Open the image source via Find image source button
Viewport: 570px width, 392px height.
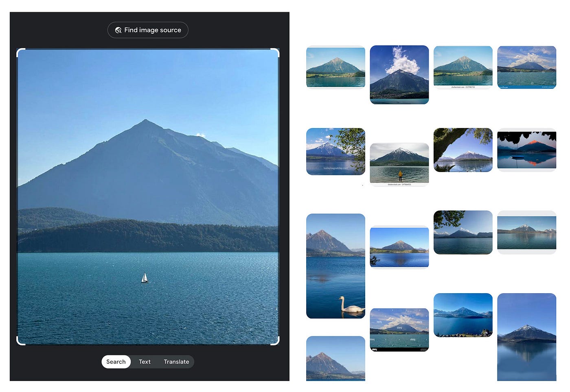point(148,30)
